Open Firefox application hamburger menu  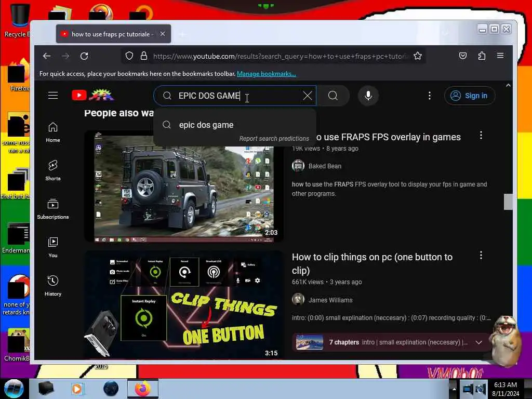[500, 56]
